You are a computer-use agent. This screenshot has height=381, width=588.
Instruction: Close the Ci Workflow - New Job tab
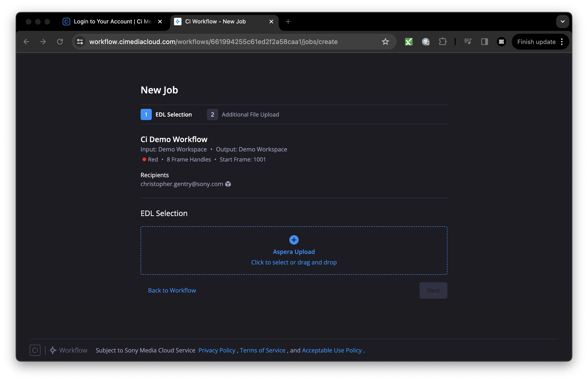(x=271, y=22)
